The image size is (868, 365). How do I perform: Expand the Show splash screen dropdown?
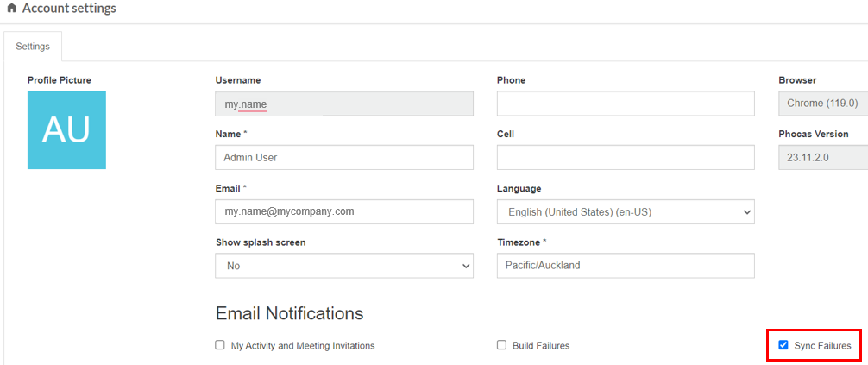pyautogui.click(x=343, y=266)
